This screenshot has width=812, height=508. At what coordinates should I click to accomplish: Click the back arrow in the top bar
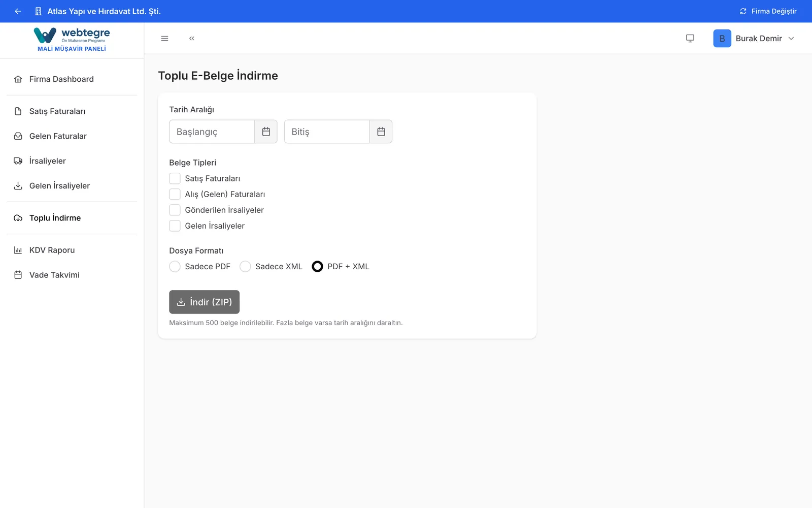(x=18, y=11)
